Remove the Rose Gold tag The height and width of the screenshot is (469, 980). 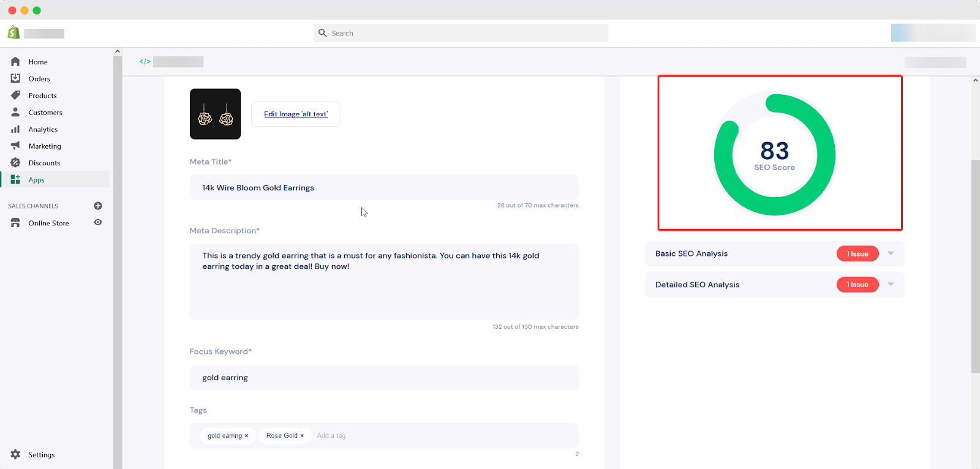point(302,436)
